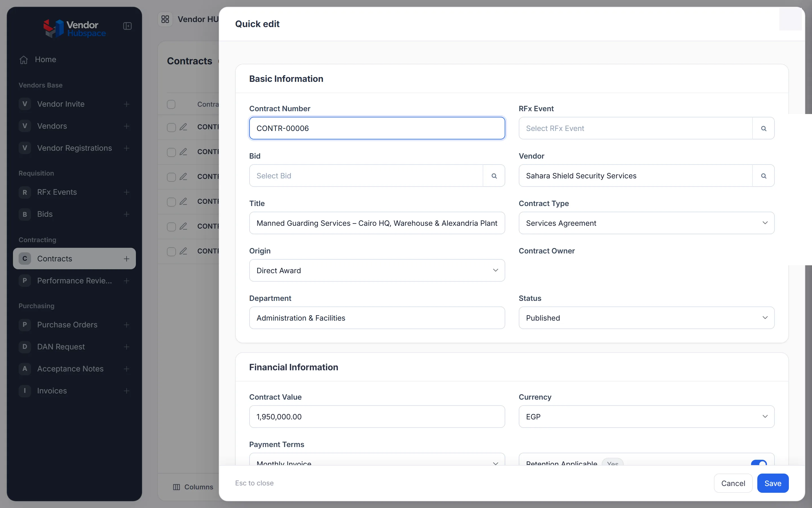Click plus icon next to Vendor Invite
The width and height of the screenshot is (812, 508).
[127, 104]
